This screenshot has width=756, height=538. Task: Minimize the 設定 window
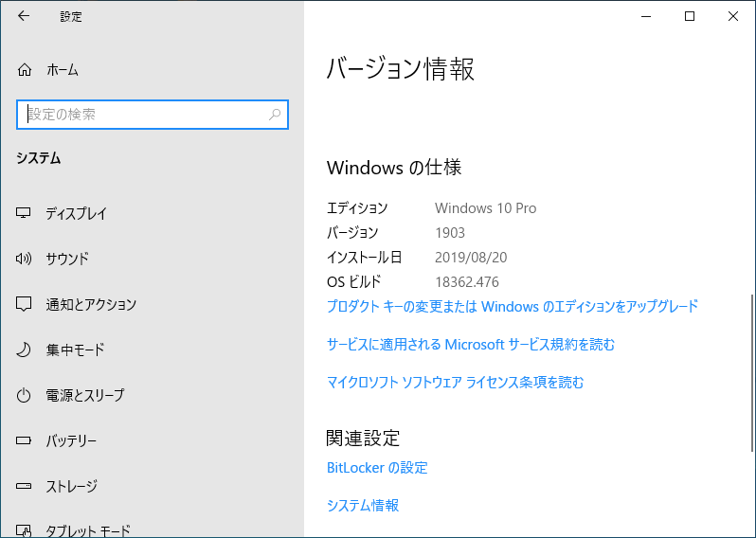pos(646,16)
